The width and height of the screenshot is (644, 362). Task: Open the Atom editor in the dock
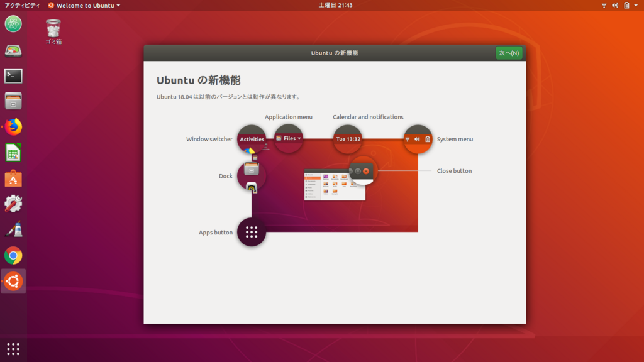pyautogui.click(x=13, y=24)
